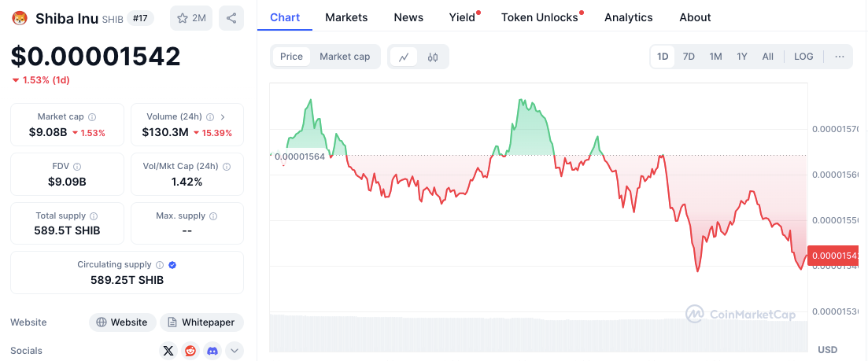Open the Whitepaper link

[x=202, y=322]
